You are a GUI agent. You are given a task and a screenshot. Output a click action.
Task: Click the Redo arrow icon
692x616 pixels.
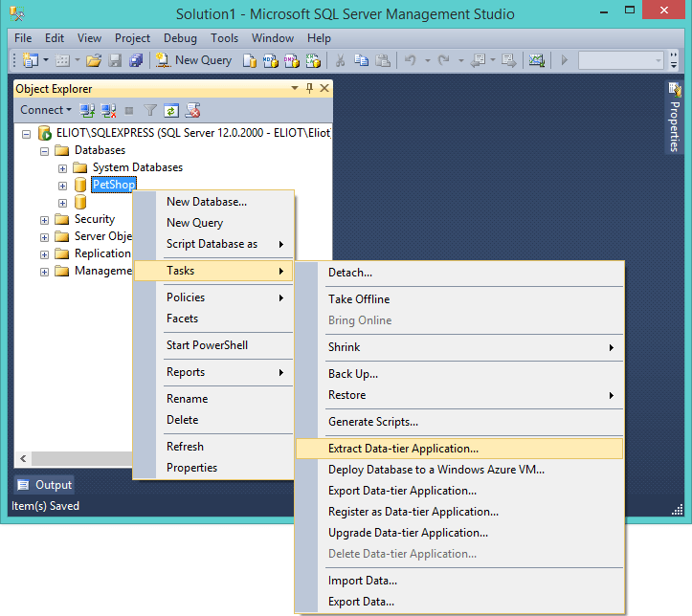tap(444, 60)
